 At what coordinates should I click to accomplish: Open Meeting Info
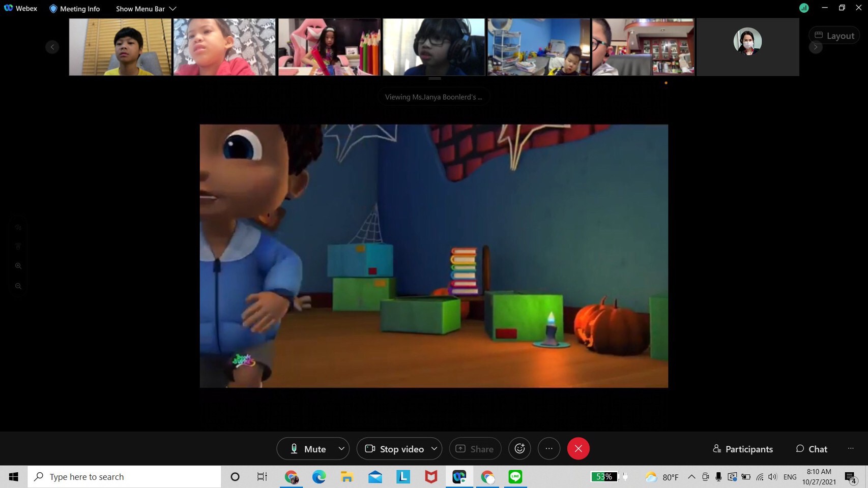[x=74, y=9]
